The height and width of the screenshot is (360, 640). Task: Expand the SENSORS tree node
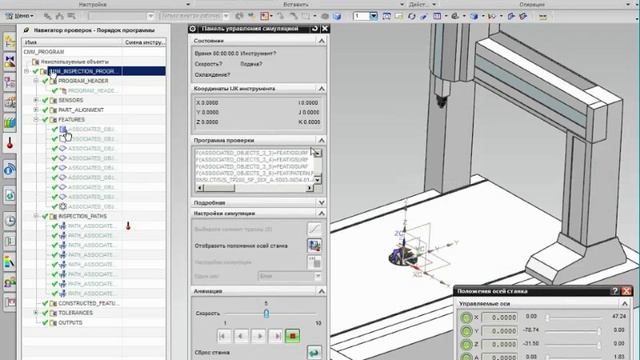click(x=36, y=100)
